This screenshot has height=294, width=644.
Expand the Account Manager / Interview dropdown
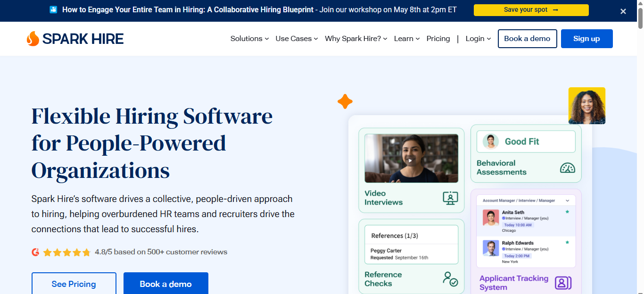(526, 201)
